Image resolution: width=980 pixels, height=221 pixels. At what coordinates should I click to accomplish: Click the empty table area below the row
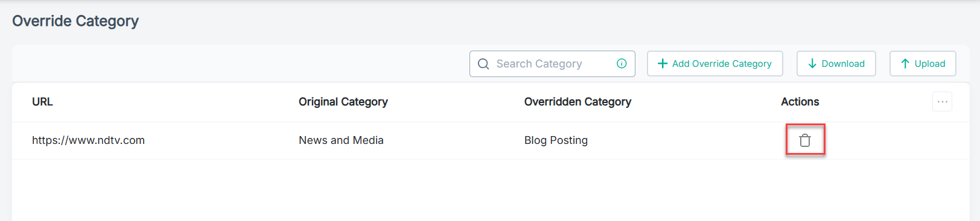coord(491,190)
